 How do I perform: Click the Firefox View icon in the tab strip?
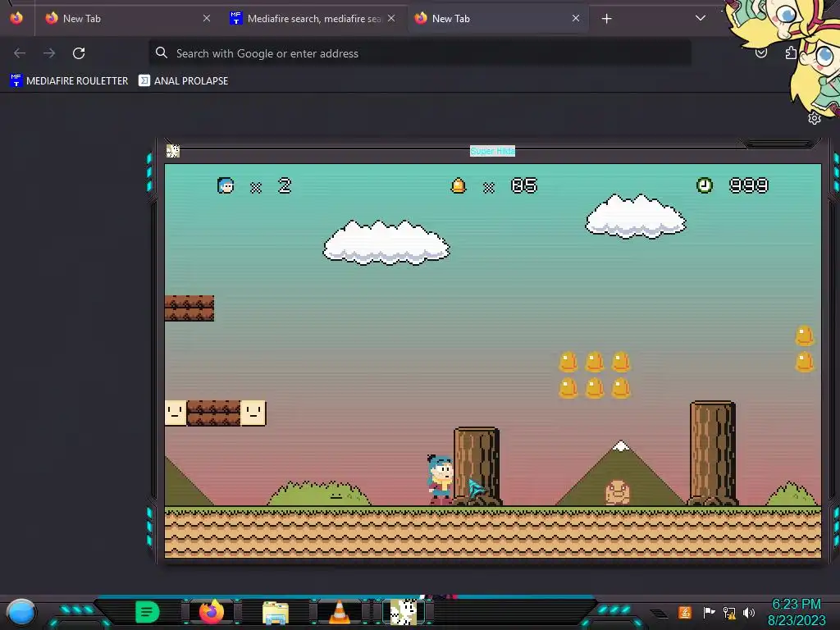tap(16, 18)
